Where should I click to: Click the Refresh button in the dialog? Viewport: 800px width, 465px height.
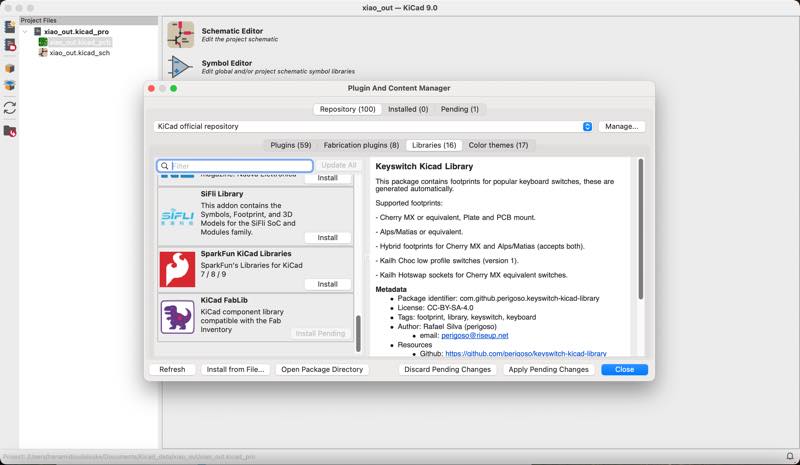pos(172,370)
